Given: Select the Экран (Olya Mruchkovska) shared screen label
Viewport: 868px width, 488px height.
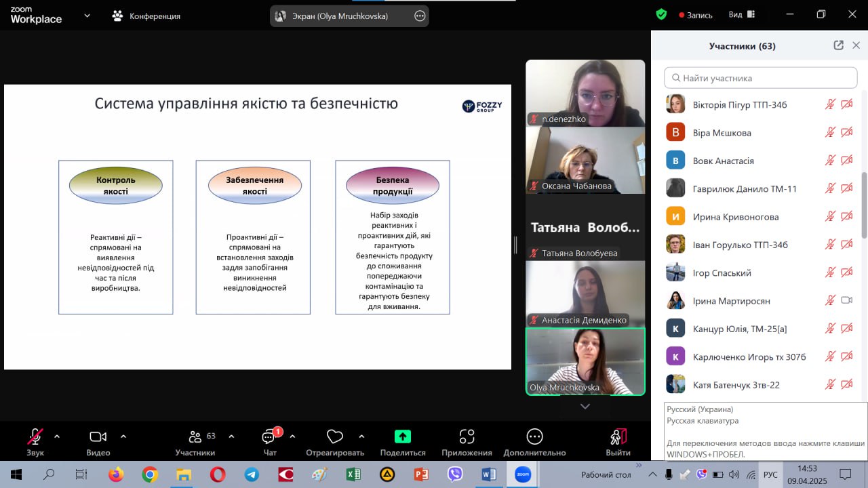Looking at the screenshot, I should click(340, 16).
